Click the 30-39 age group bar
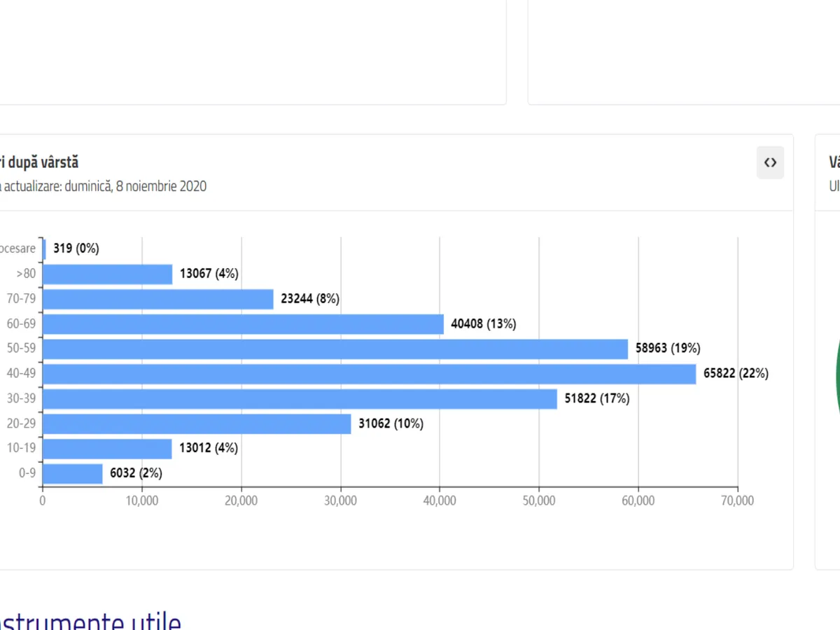 tap(300, 399)
